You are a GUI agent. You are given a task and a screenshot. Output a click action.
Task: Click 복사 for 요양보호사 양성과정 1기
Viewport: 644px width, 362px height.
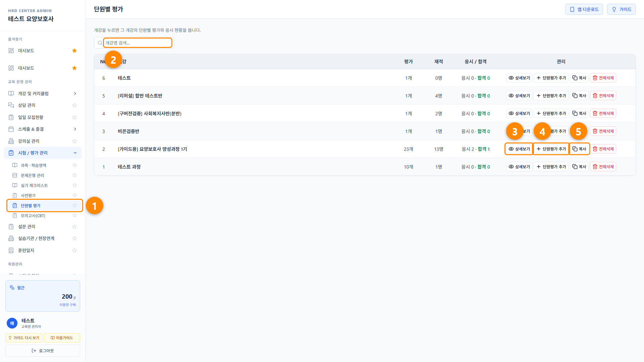click(x=579, y=149)
